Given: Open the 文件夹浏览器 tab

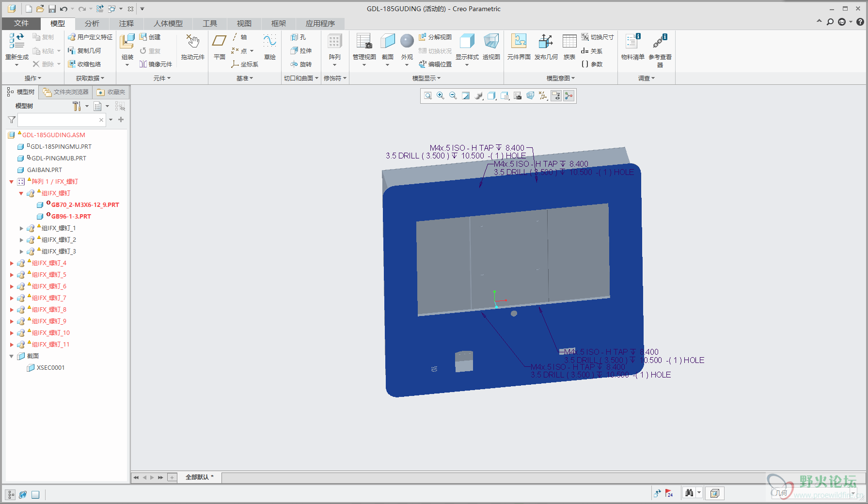Looking at the screenshot, I should pos(66,92).
